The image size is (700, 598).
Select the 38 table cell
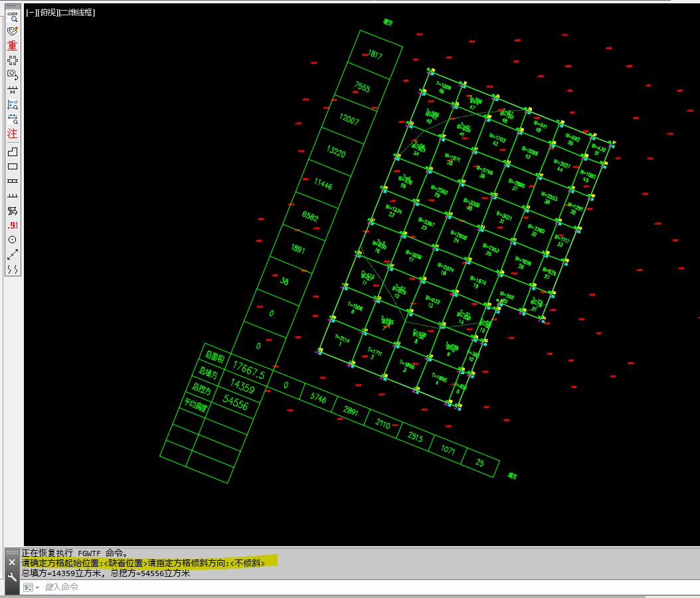click(x=284, y=281)
